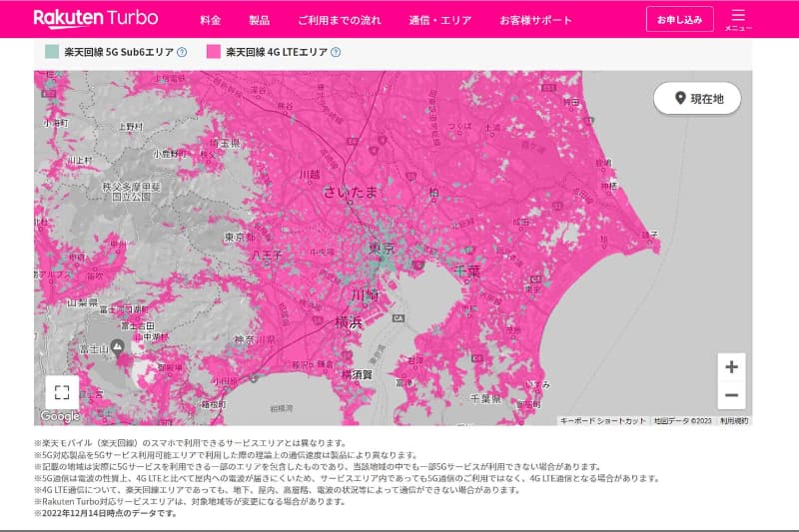The height and width of the screenshot is (532, 799).
Task: Click the 富士山 mountain marker icon
Action: (x=117, y=346)
